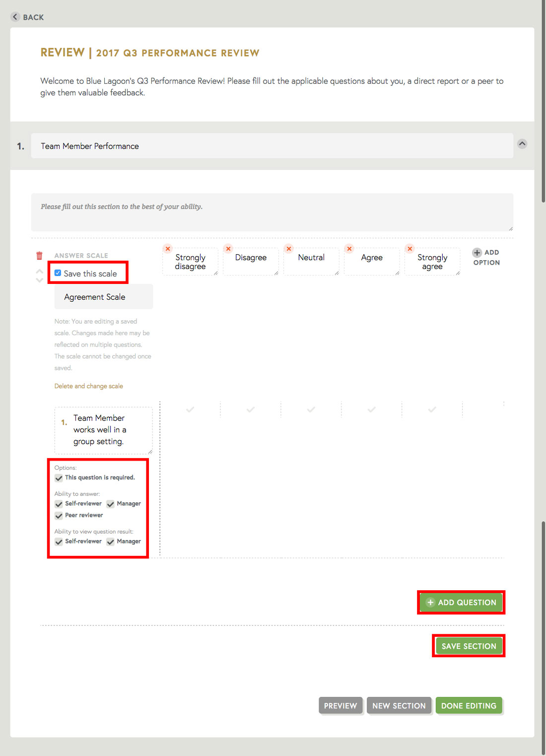Click the Back arrow icon
This screenshot has height=756, width=546.
tap(15, 16)
